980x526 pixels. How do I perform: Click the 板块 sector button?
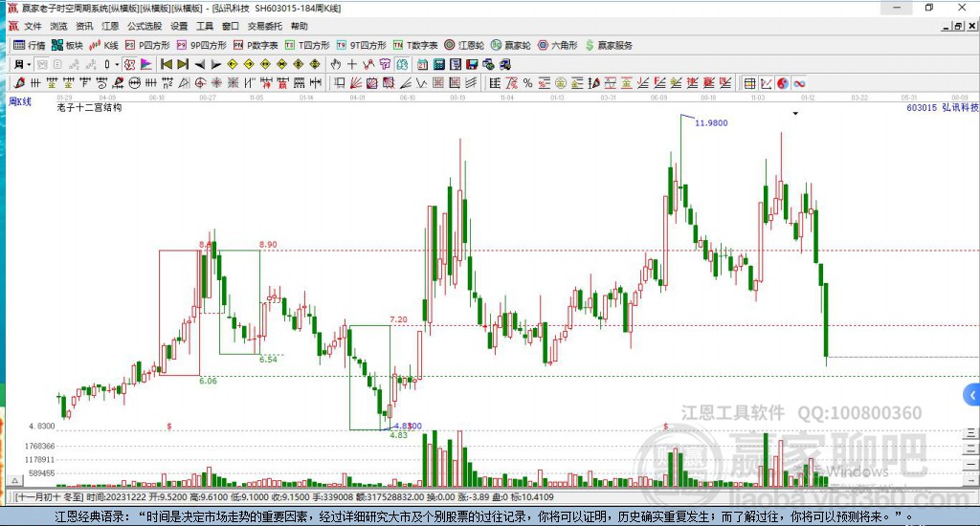pos(67,45)
